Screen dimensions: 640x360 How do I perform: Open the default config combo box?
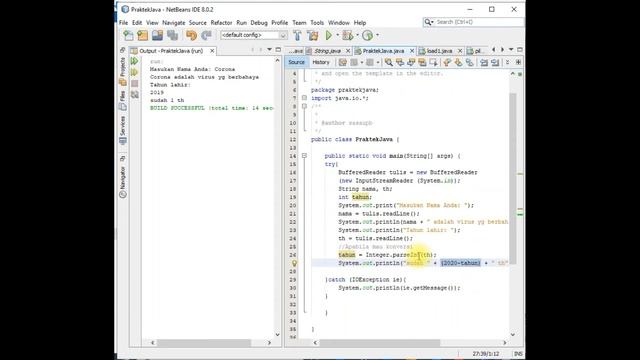click(x=253, y=36)
